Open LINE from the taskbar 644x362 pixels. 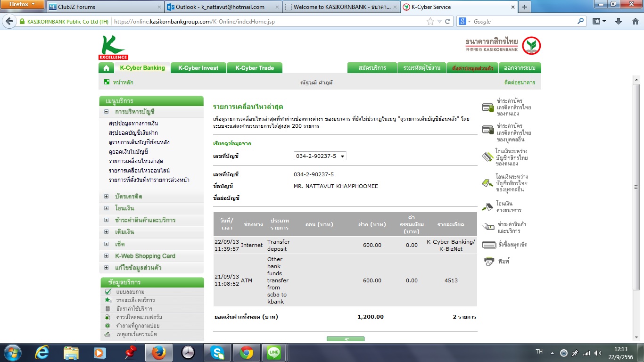(274, 353)
